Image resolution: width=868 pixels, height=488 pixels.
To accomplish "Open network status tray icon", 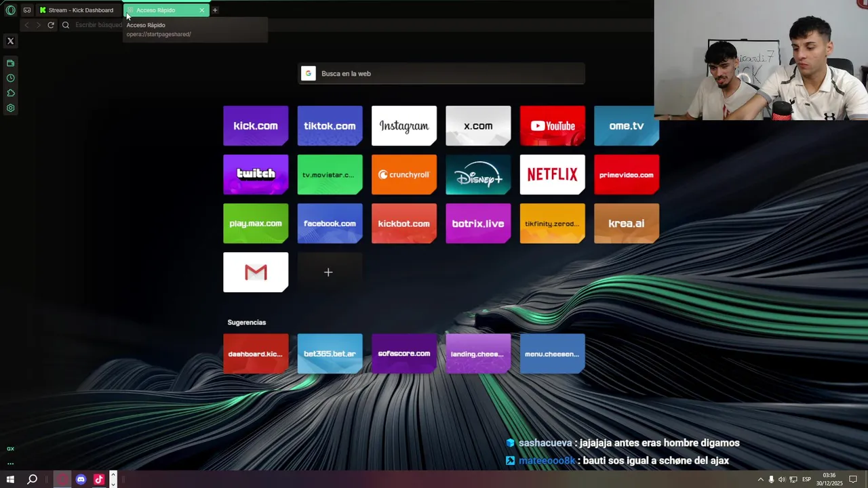I will click(793, 479).
